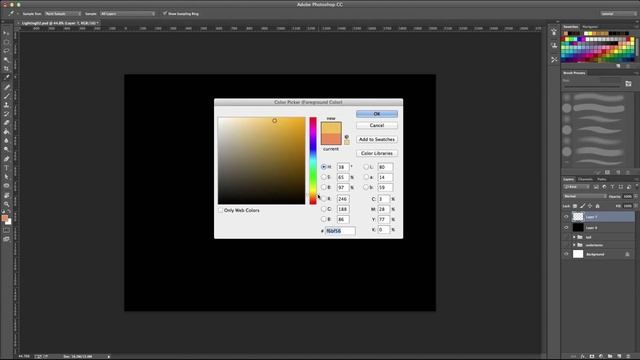Select the Rectangular Marquee tool
This screenshot has width=640, height=360.
6,42
